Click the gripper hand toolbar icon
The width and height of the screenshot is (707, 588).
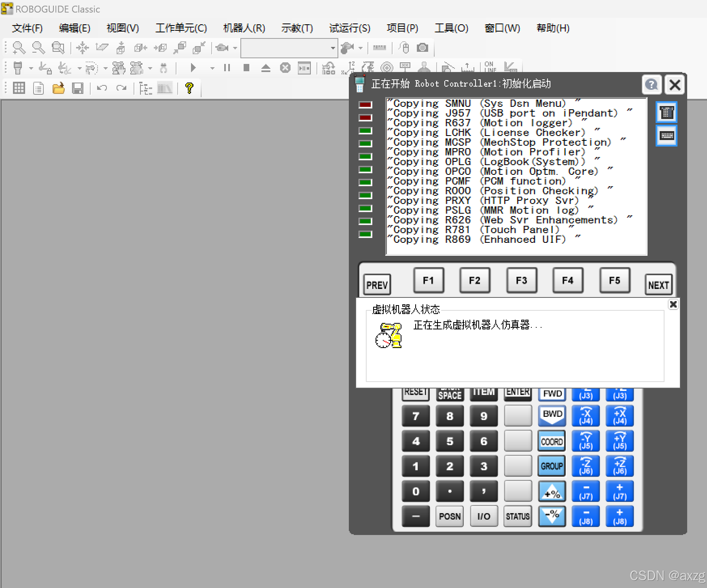[x=347, y=48]
